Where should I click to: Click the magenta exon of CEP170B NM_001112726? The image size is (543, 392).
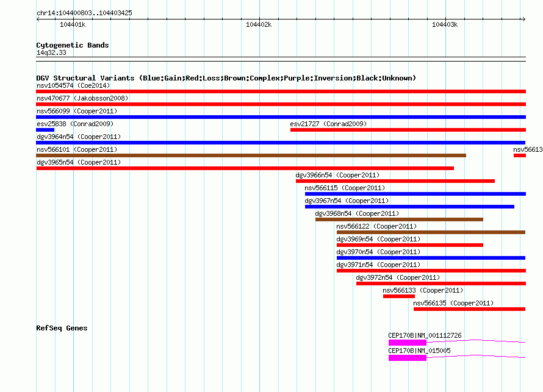[x=408, y=343]
